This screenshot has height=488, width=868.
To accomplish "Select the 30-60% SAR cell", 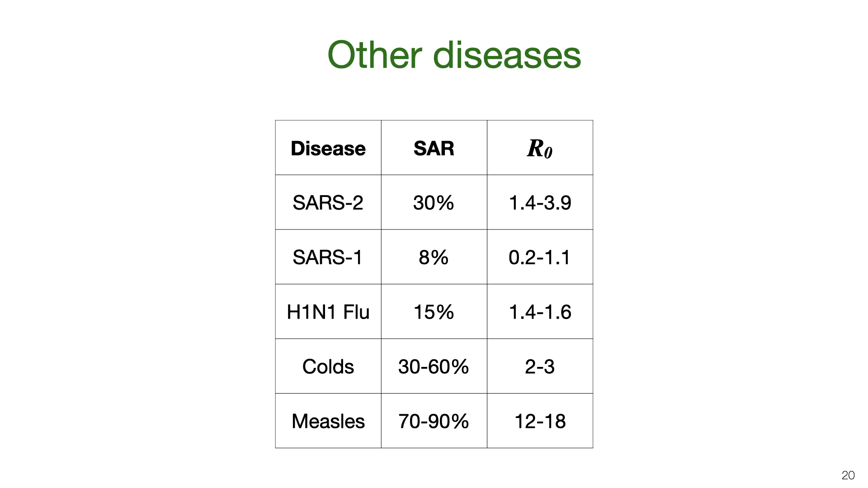I will tap(434, 366).
